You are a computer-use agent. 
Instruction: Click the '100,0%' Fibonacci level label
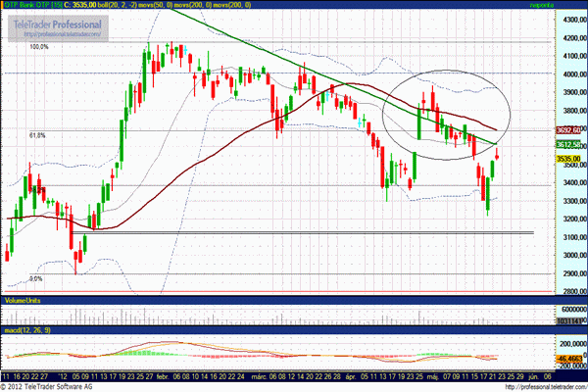click(39, 47)
